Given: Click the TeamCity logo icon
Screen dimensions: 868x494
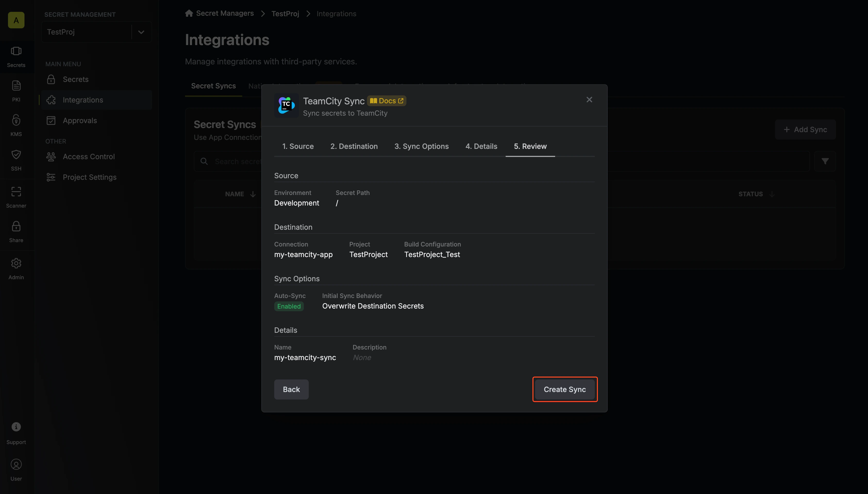Looking at the screenshot, I should pos(287,106).
